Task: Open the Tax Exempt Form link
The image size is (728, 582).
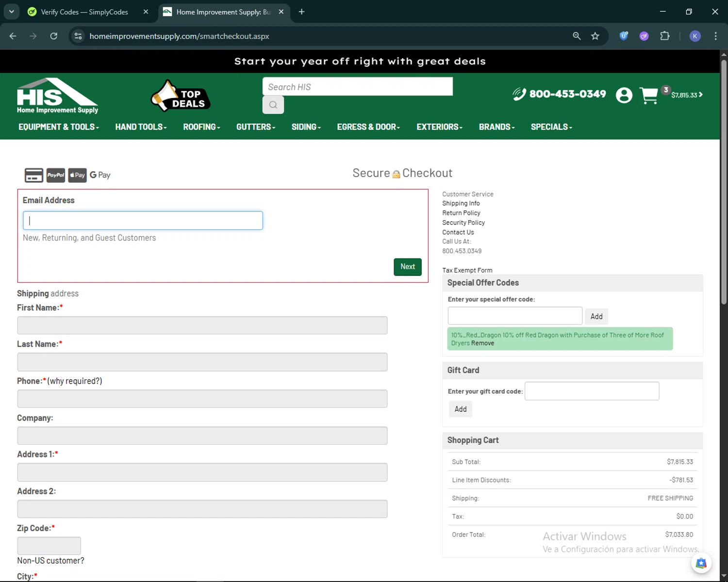Action: coord(467,271)
